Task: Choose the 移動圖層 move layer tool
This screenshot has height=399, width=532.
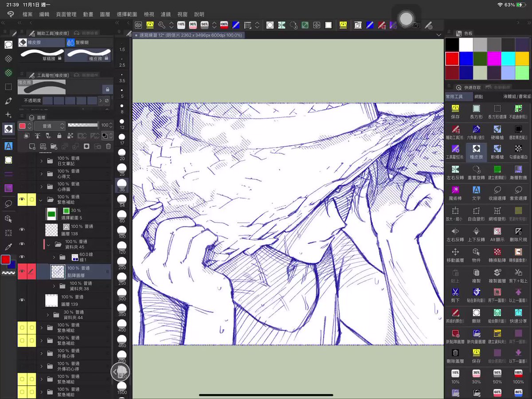Action: [455, 254]
